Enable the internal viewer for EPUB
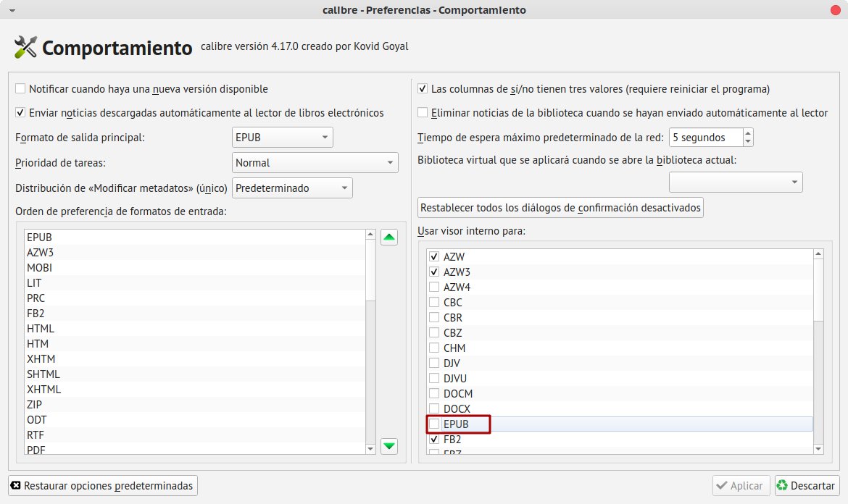 pyautogui.click(x=434, y=424)
